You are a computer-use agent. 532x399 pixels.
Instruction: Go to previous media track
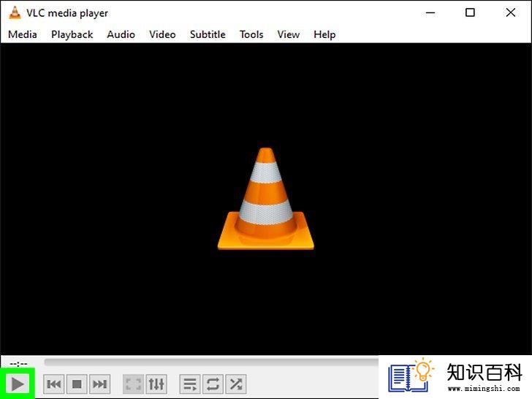[x=53, y=384]
